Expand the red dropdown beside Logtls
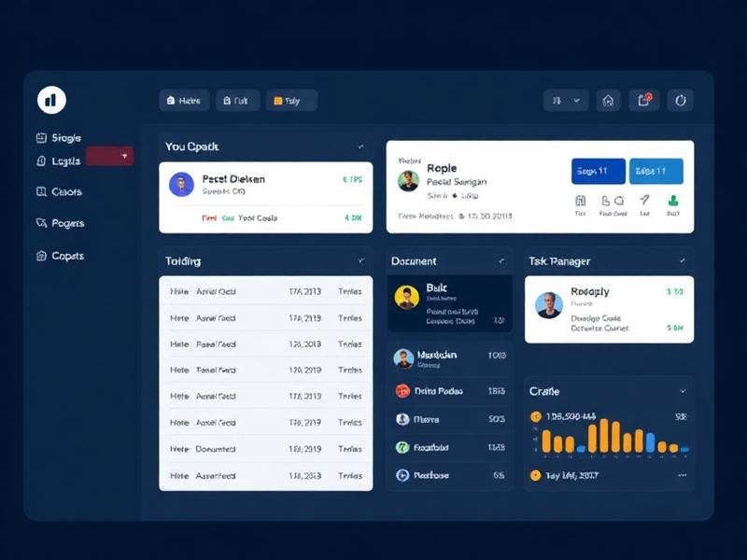 click(x=109, y=156)
